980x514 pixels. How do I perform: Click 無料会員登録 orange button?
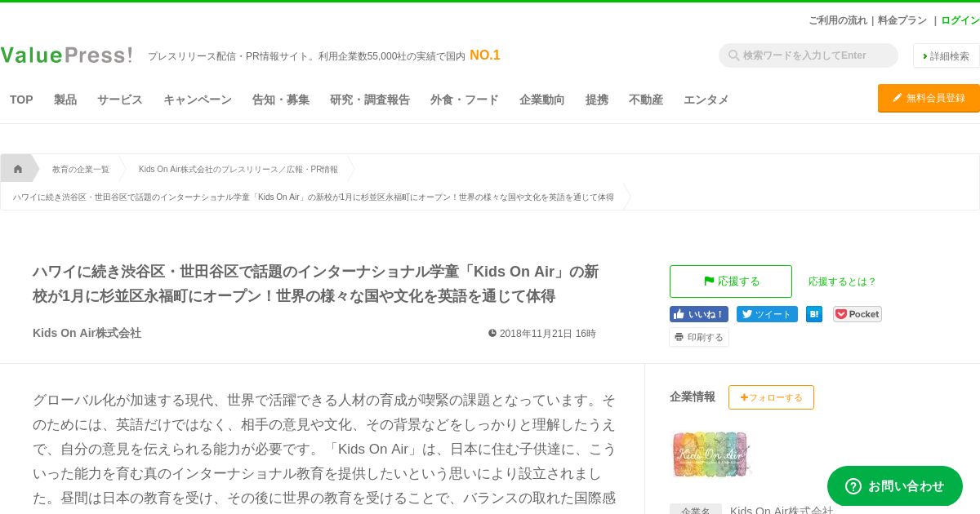(x=929, y=98)
